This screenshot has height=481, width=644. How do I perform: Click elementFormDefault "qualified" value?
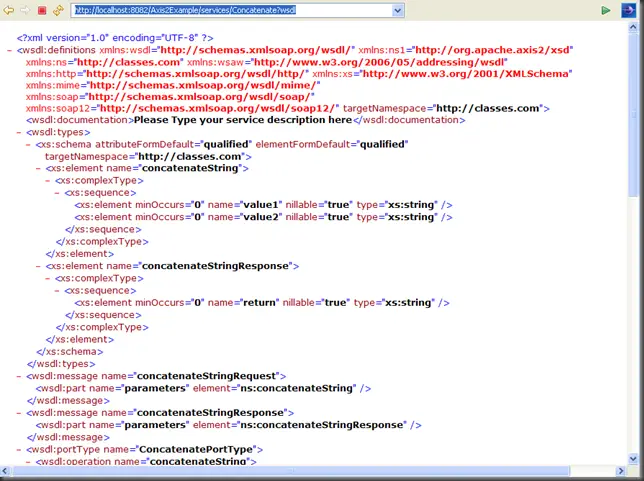[x=382, y=145]
